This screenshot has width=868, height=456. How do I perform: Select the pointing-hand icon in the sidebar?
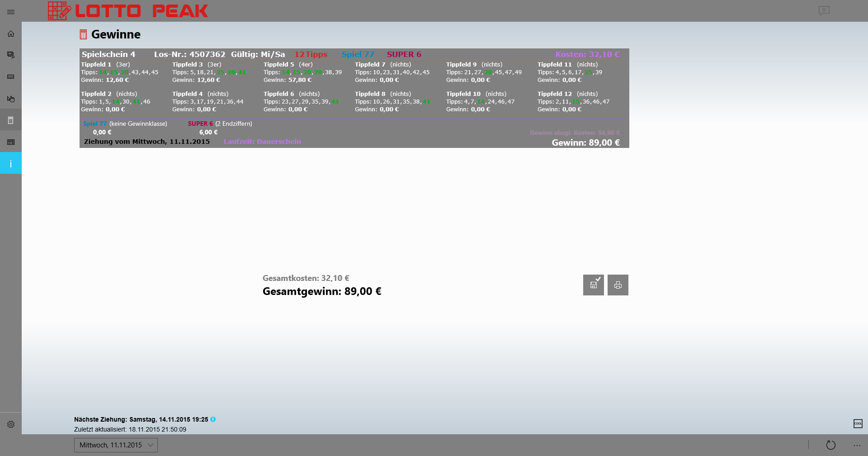[11, 99]
